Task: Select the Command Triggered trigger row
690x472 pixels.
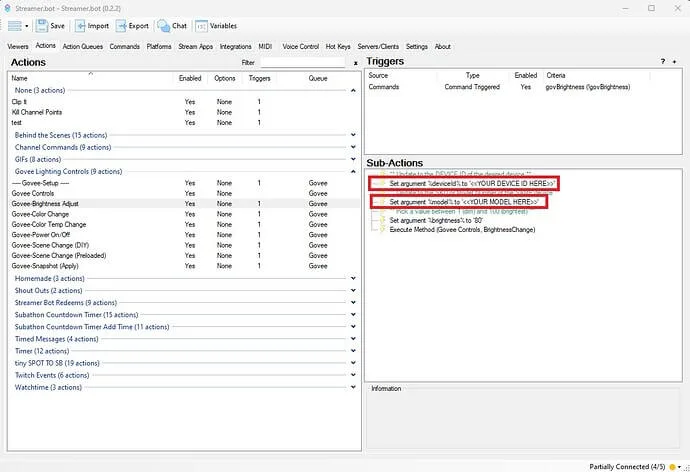Action: point(524,87)
